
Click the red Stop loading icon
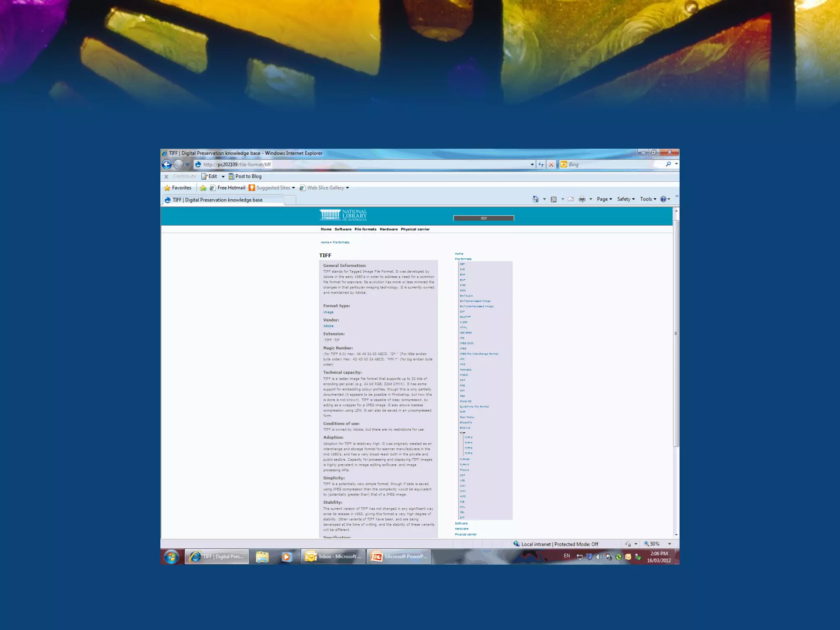click(x=551, y=164)
